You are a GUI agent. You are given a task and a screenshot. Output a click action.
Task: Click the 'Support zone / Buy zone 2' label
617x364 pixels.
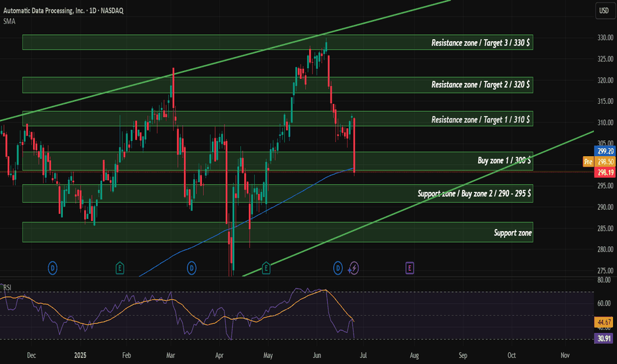click(474, 194)
